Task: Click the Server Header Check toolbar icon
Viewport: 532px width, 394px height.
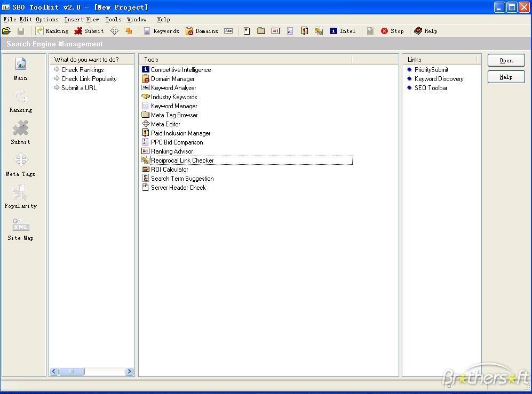Action: pyautogui.click(x=247, y=31)
